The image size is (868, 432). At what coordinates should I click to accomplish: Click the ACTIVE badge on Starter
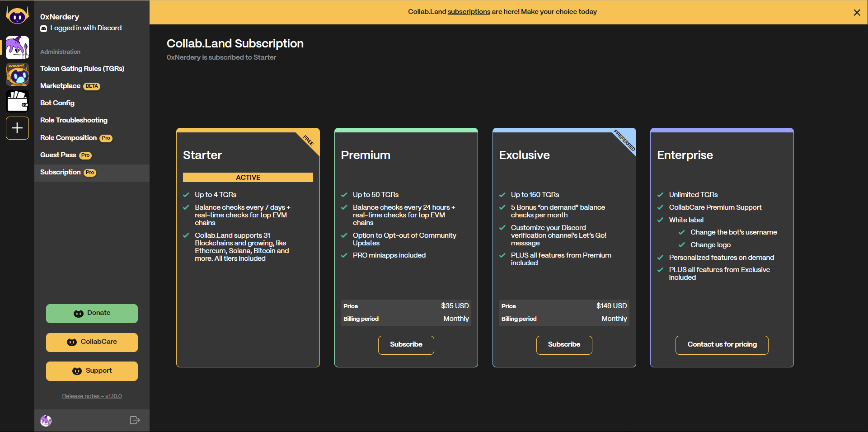(x=248, y=178)
